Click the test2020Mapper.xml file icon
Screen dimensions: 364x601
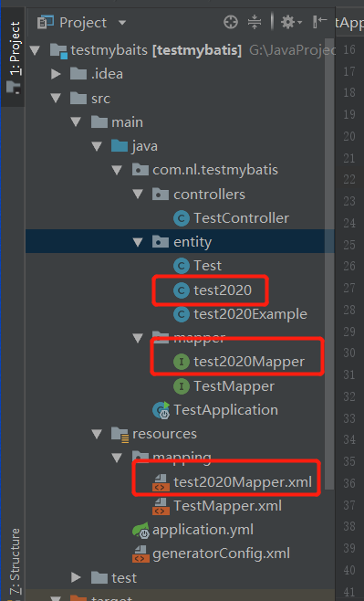click(161, 482)
